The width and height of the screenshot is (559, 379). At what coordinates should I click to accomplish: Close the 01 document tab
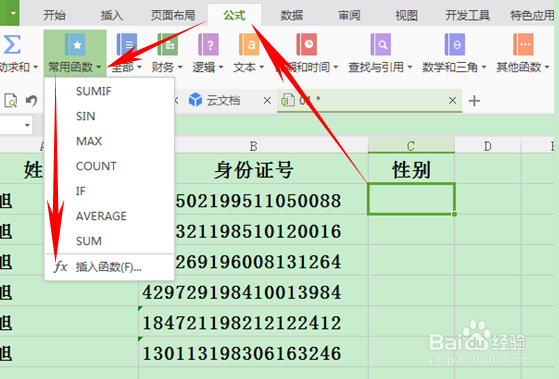(452, 101)
